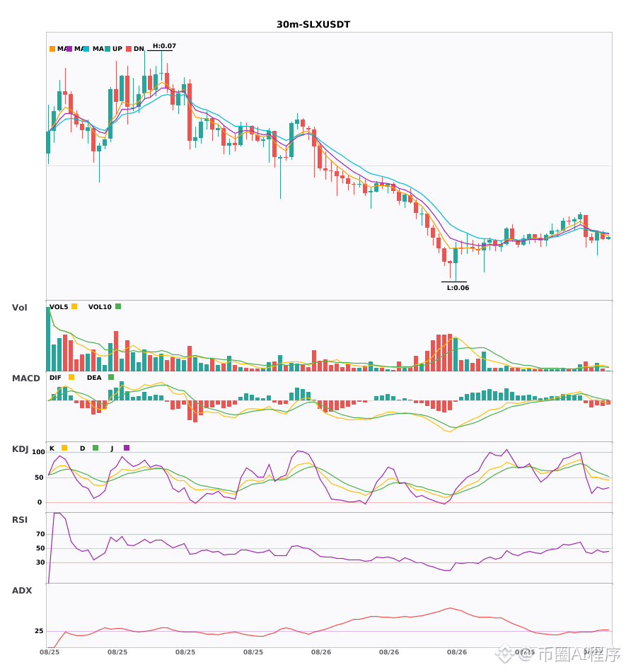Select the ADX panel label
The image size is (626, 672).
[x=22, y=590]
